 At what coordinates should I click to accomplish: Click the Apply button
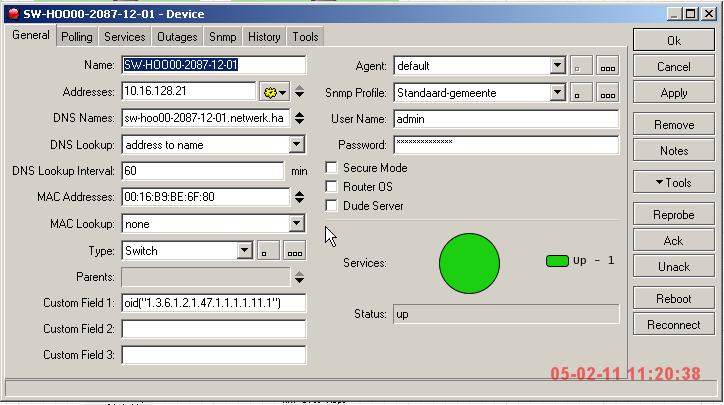[x=674, y=93]
